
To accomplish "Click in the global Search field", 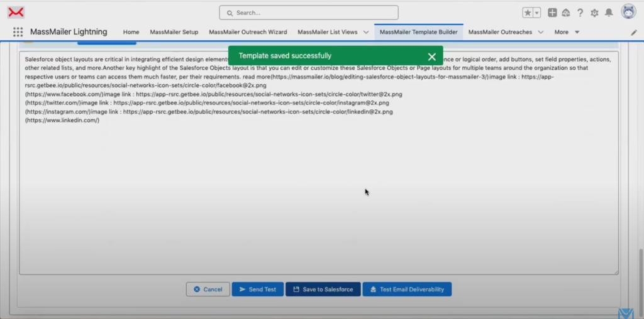I will pos(308,13).
